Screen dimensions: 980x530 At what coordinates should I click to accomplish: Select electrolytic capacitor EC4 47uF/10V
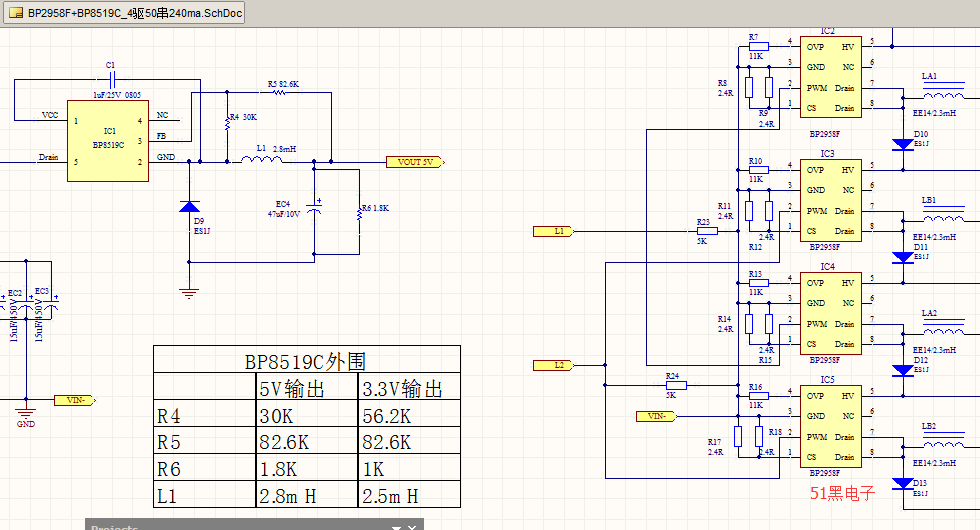(x=314, y=208)
